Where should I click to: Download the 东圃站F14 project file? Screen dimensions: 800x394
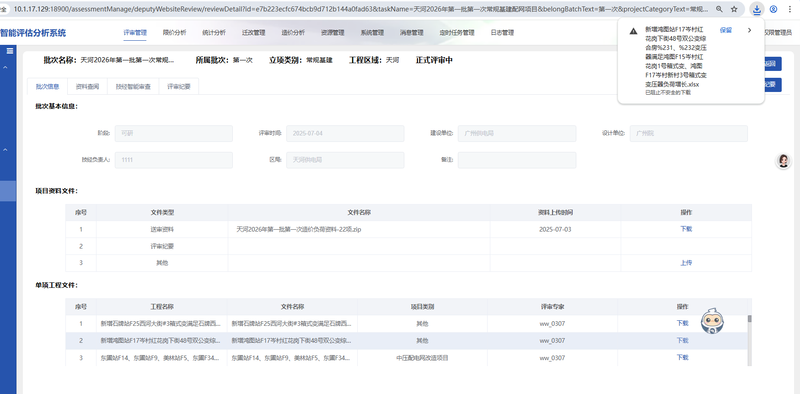click(x=683, y=357)
